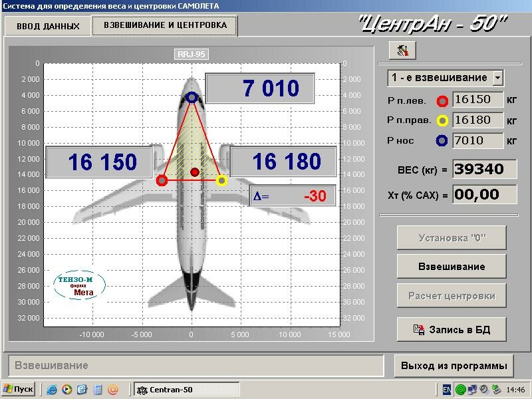Open the Пуск start menu
The width and height of the screenshot is (532, 399).
18,390
